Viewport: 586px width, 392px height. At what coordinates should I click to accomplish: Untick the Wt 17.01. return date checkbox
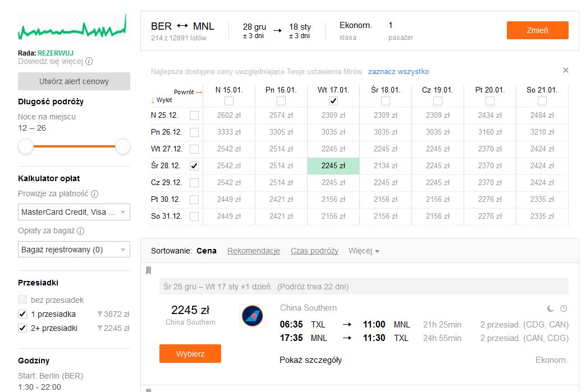point(333,101)
